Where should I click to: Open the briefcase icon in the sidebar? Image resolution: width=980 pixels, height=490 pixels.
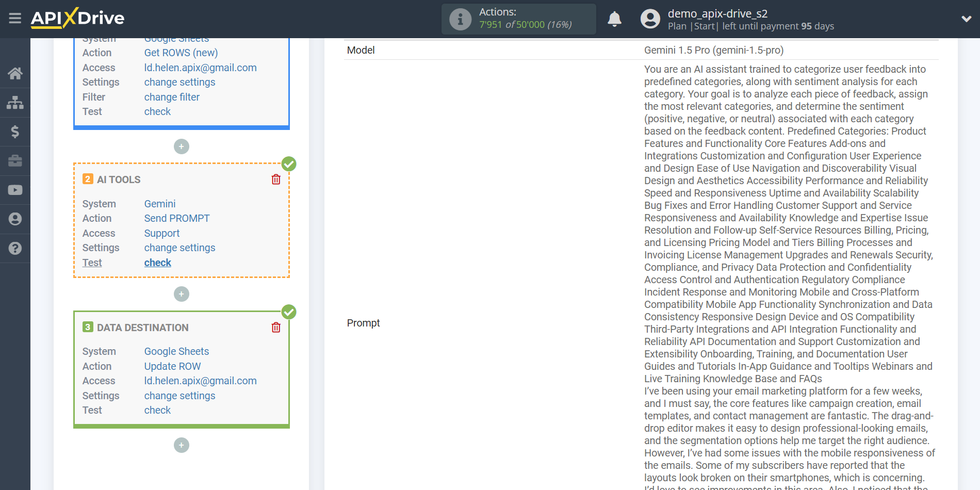[15, 161]
